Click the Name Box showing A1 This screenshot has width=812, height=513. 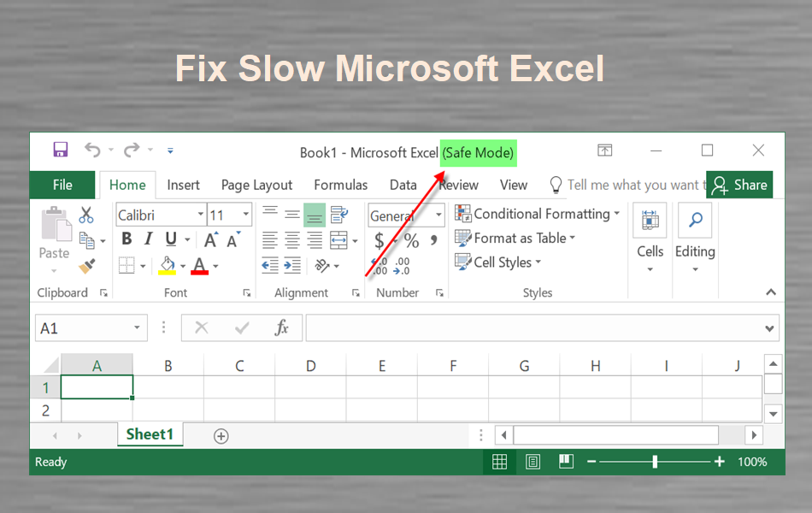point(83,328)
